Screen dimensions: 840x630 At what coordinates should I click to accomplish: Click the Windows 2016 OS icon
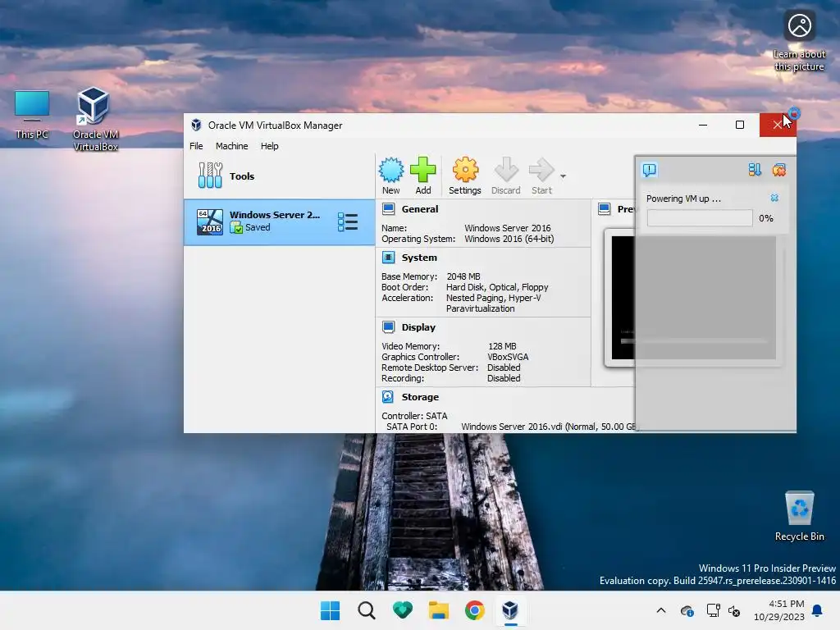tap(209, 221)
